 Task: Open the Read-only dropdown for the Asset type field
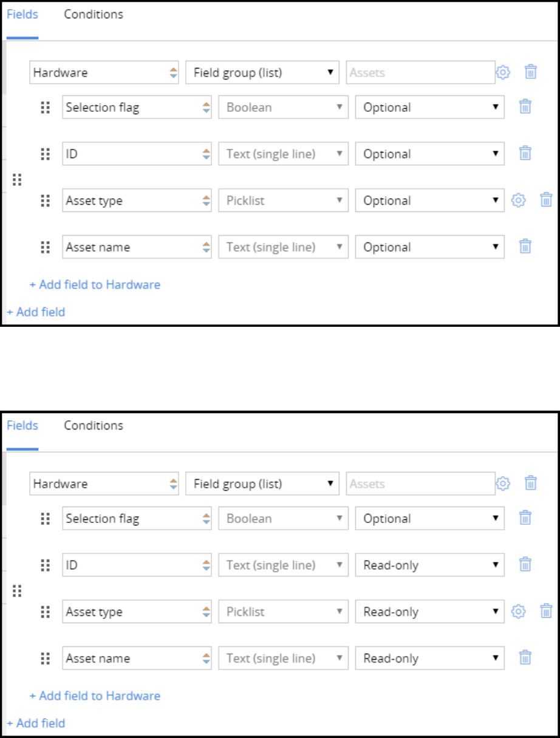pyautogui.click(x=429, y=612)
